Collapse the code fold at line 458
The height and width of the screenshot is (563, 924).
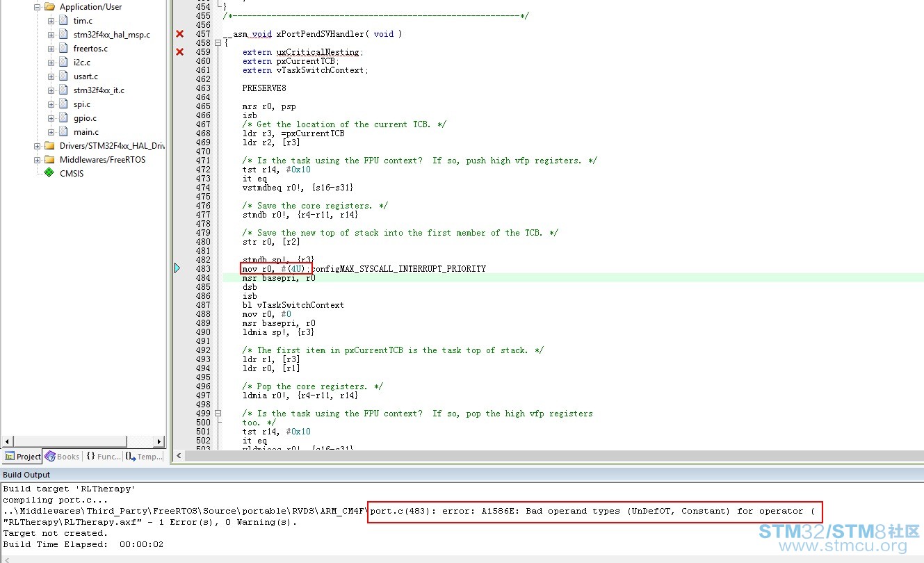coord(218,43)
